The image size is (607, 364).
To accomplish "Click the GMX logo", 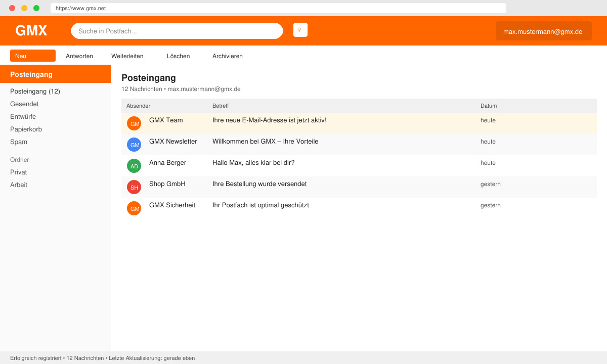I will 31,31.
